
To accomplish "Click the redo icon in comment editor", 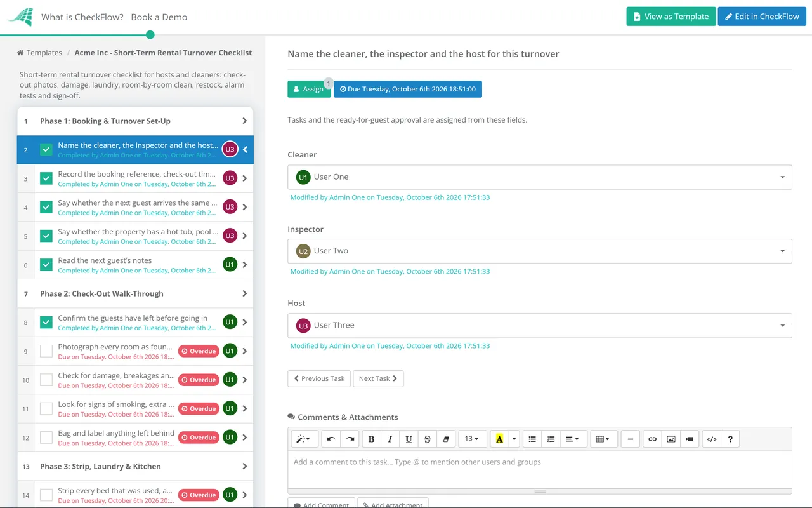I will coord(350,439).
